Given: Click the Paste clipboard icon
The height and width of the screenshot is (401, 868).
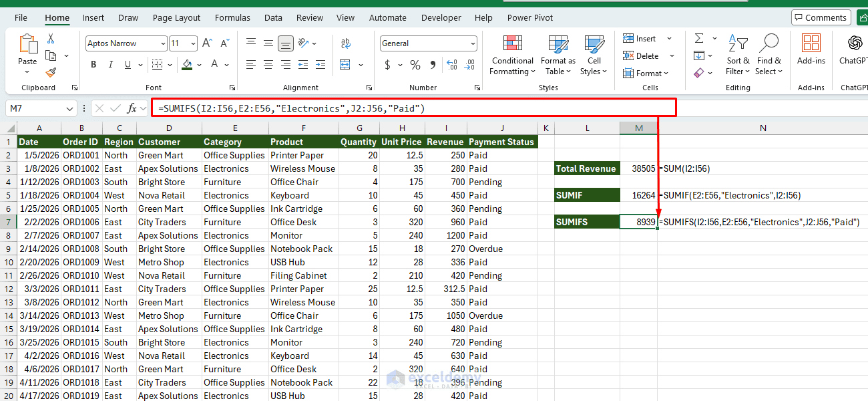Looking at the screenshot, I should tap(28, 44).
